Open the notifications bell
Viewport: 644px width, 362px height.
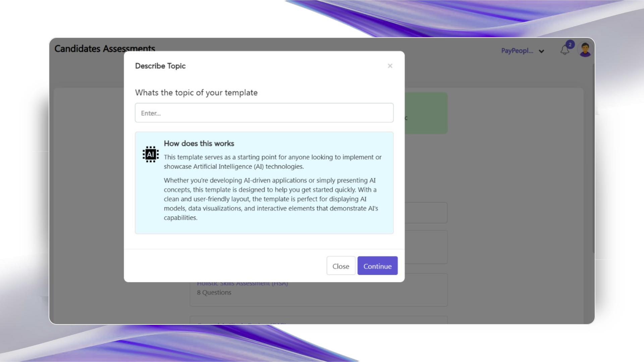565,51
